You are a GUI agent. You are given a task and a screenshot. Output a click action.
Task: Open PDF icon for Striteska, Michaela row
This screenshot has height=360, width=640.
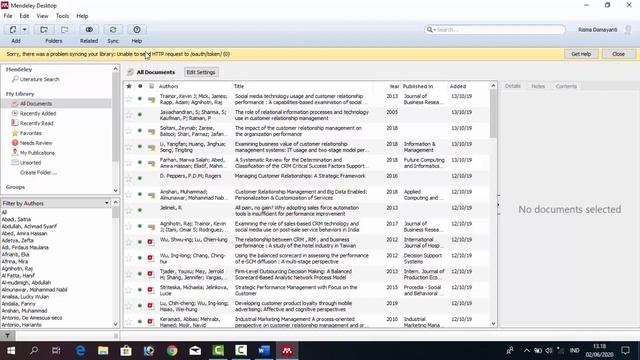pyautogui.click(x=150, y=290)
